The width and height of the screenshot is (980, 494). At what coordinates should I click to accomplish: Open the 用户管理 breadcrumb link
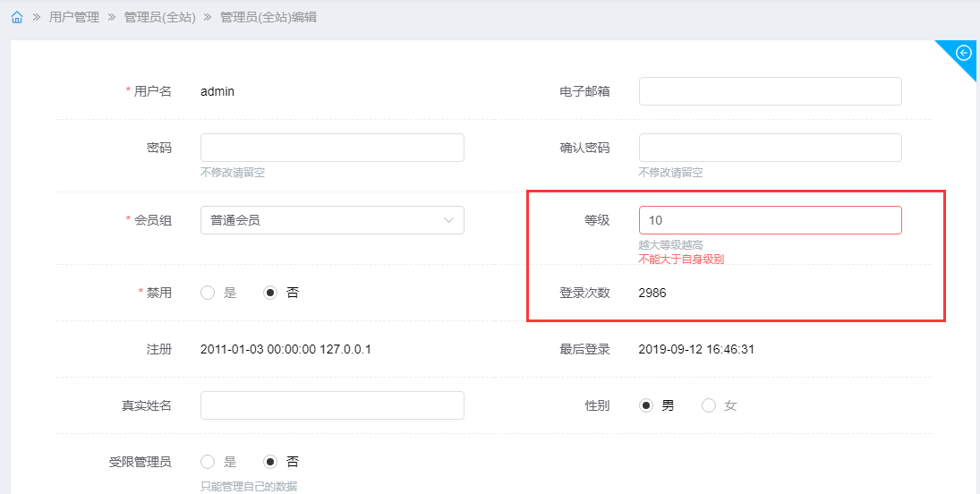[74, 17]
